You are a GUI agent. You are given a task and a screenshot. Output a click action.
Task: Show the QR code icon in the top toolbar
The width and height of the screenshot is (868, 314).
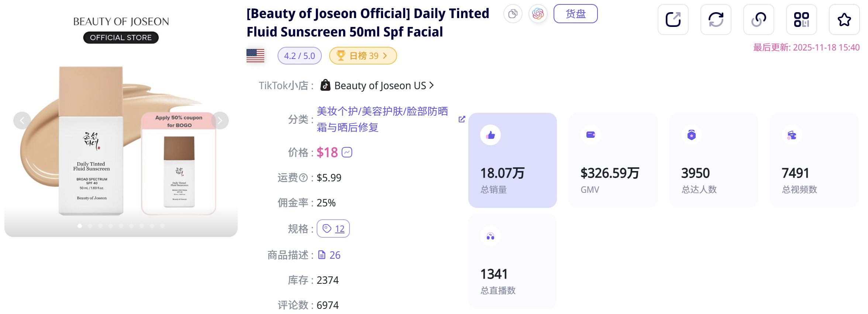pos(802,20)
